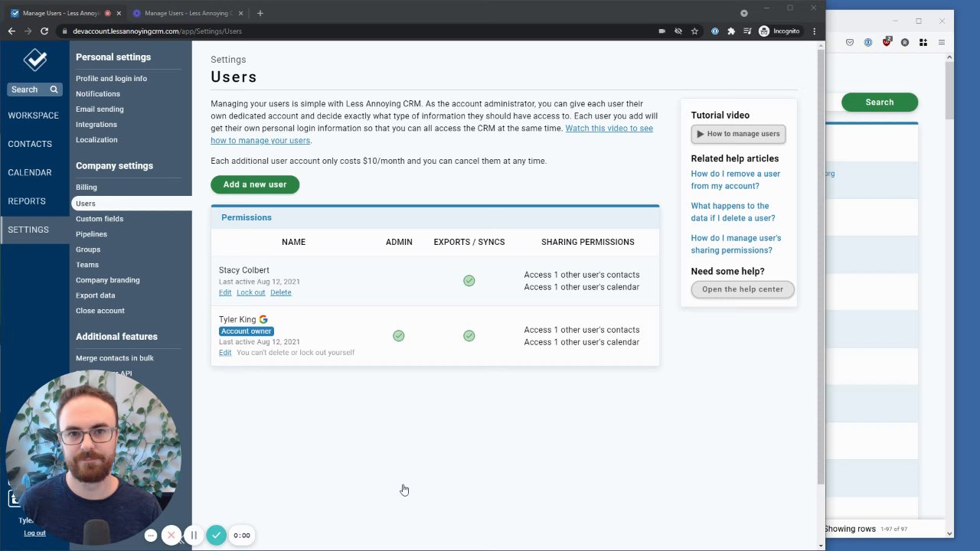This screenshot has width=980, height=551.
Task: Click the magnifier icon in the sidebar Search box
Action: point(54,90)
